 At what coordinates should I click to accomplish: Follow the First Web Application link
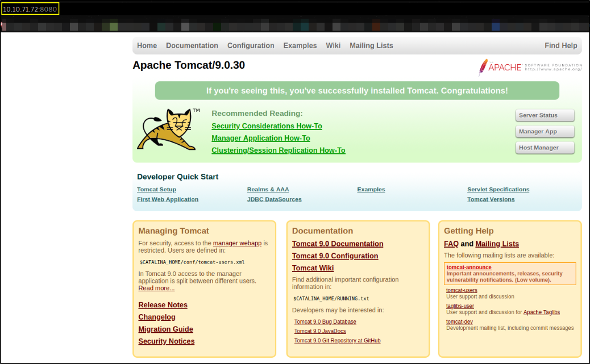[x=168, y=199]
